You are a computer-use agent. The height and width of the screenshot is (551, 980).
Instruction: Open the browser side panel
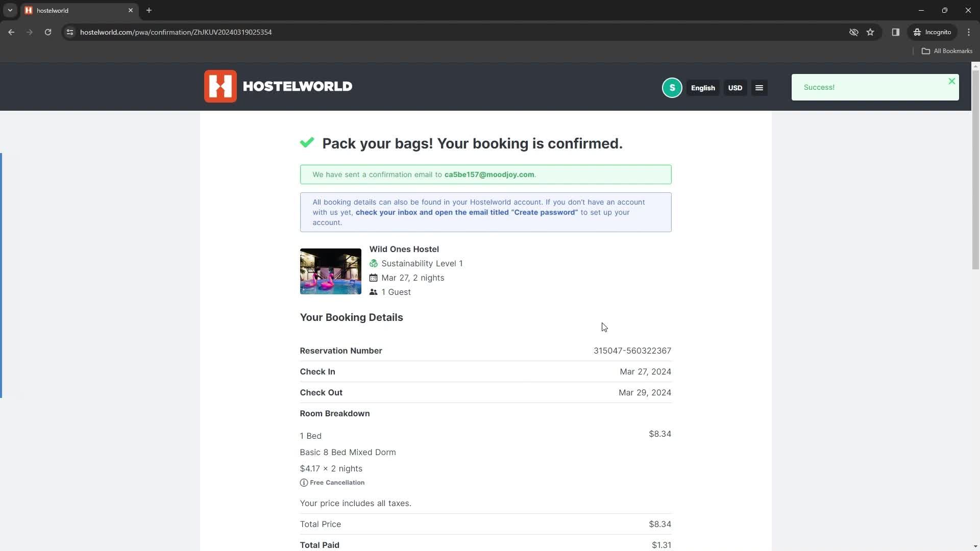tap(895, 32)
